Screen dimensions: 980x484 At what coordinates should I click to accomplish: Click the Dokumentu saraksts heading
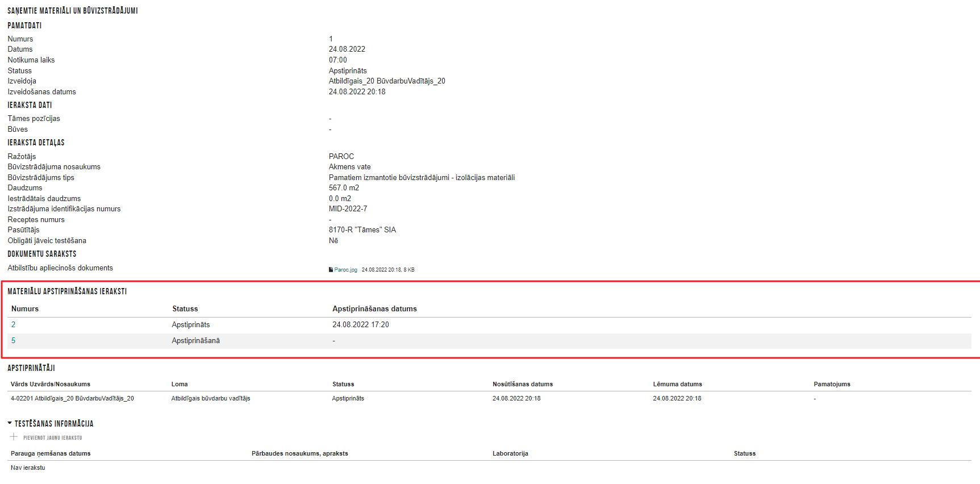click(x=42, y=254)
